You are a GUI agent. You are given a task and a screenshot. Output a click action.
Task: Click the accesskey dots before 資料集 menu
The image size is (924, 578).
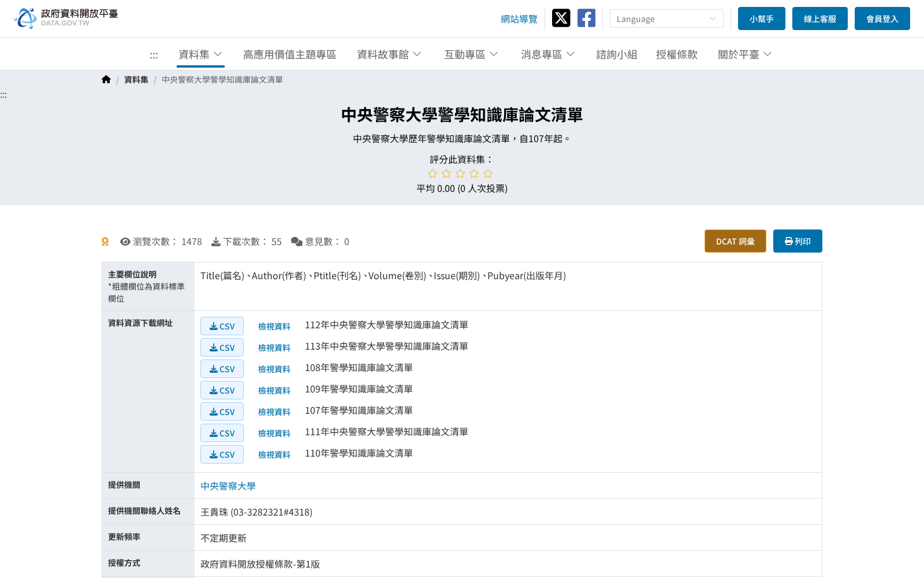[154, 55]
